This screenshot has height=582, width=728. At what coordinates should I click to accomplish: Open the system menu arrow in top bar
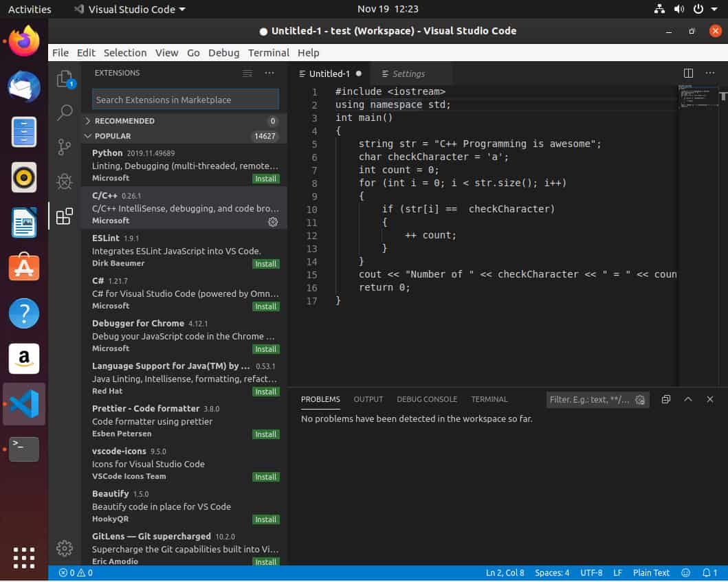point(714,9)
